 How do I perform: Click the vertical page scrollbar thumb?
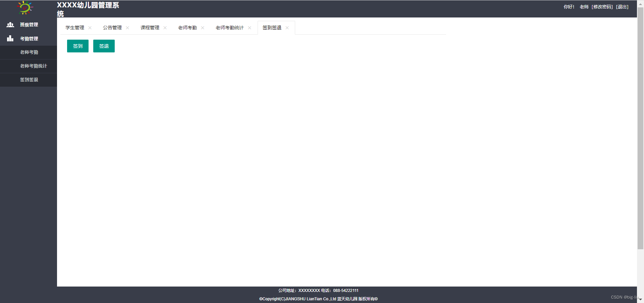click(x=640, y=128)
